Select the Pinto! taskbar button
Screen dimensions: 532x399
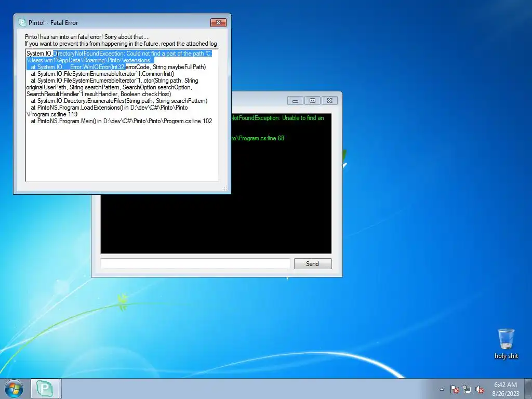tap(45, 389)
